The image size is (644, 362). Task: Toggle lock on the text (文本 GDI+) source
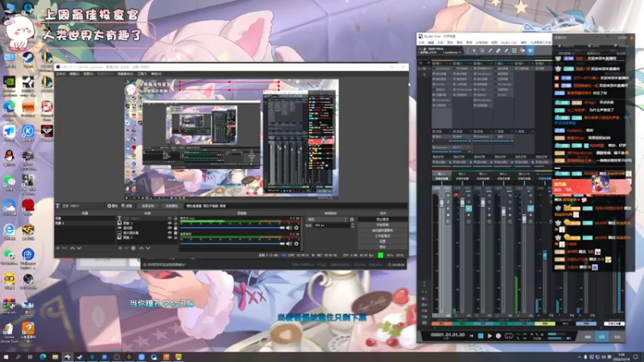click(x=175, y=218)
